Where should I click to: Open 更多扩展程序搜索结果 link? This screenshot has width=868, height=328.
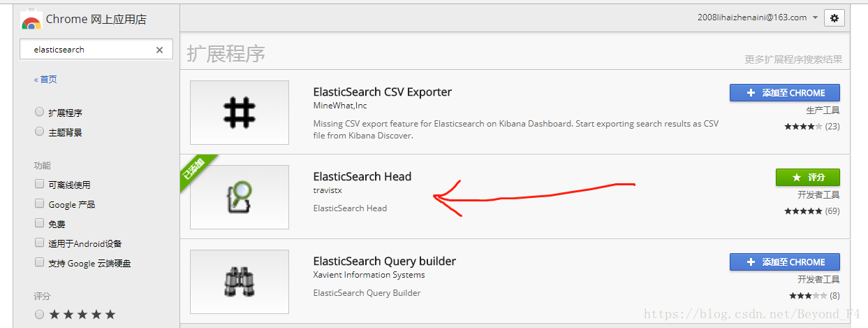coord(793,59)
